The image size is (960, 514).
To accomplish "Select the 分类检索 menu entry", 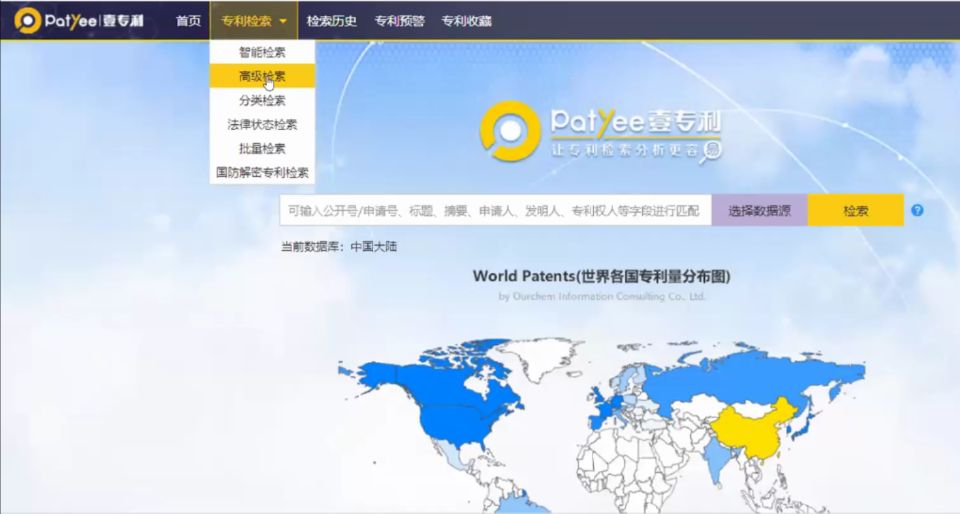I will [x=262, y=101].
